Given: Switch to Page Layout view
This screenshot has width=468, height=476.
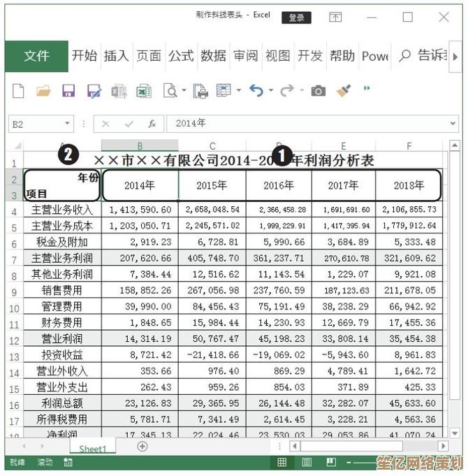Looking at the screenshot, I should (x=307, y=462).
